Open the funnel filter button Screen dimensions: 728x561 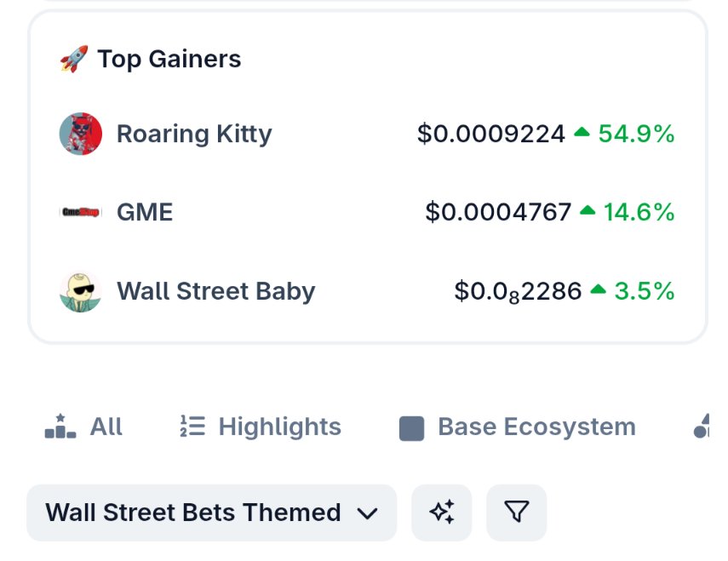click(516, 512)
